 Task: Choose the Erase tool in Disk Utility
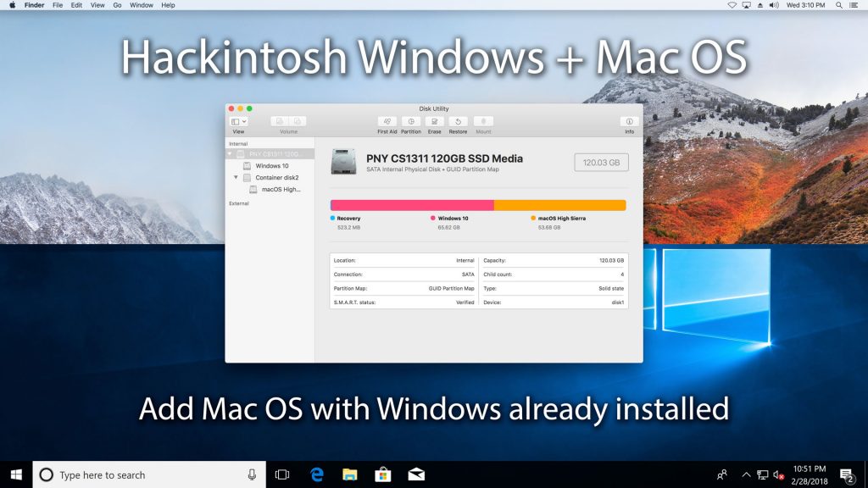click(435, 122)
